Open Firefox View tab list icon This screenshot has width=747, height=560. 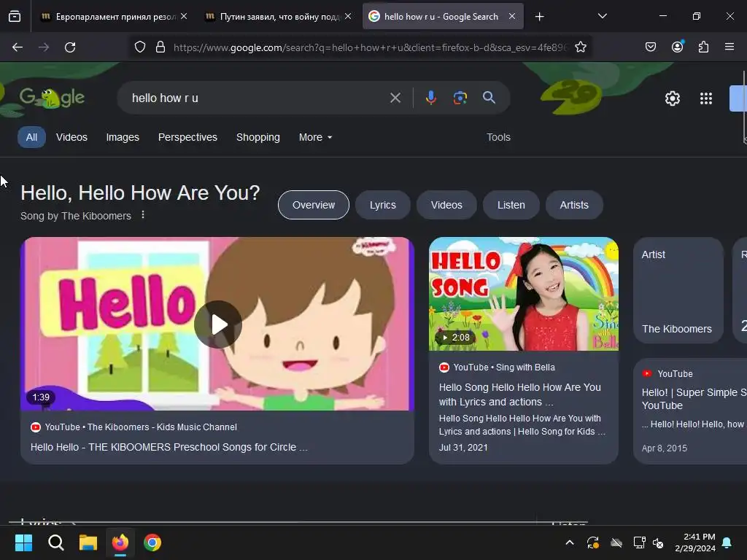(15, 17)
